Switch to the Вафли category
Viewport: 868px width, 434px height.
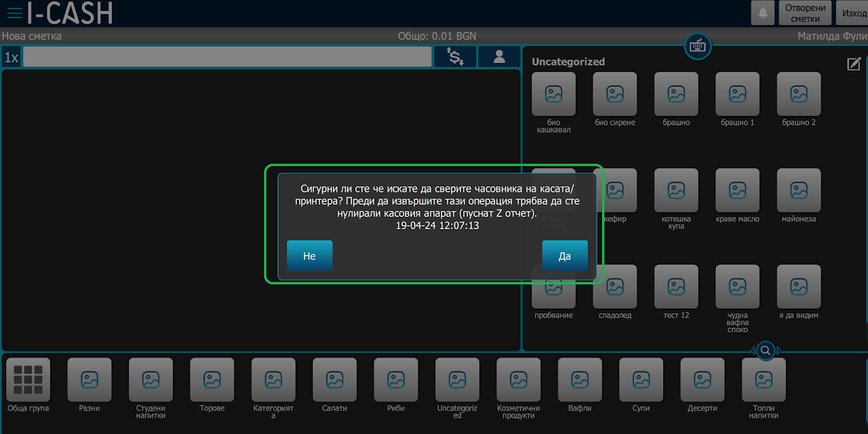580,380
